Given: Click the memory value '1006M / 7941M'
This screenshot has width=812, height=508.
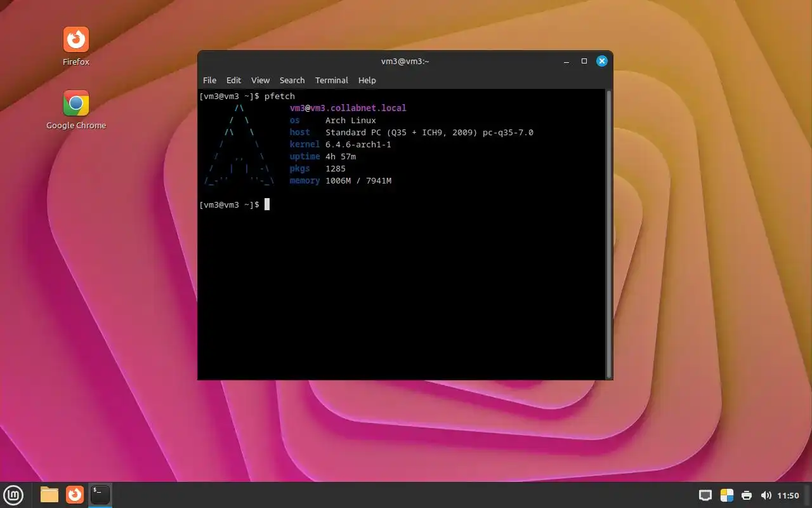Looking at the screenshot, I should (x=358, y=180).
